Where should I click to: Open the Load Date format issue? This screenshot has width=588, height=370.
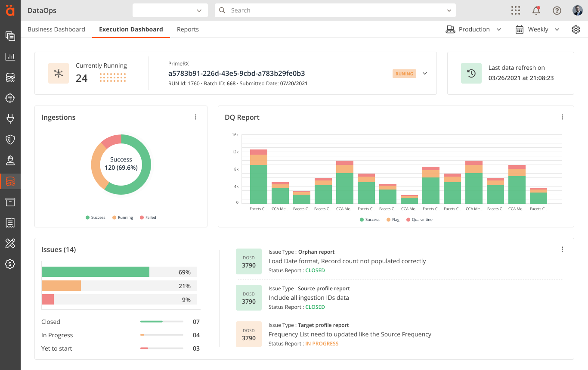pyautogui.click(x=347, y=261)
